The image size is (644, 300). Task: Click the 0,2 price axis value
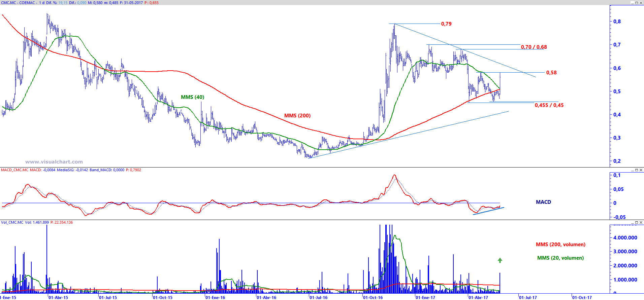click(x=617, y=161)
